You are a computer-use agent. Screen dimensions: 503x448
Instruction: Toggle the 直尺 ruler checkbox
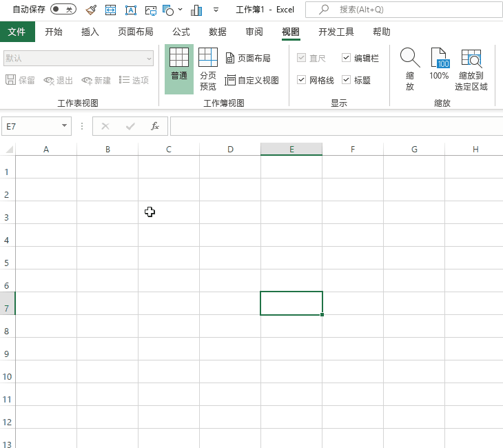(x=302, y=58)
